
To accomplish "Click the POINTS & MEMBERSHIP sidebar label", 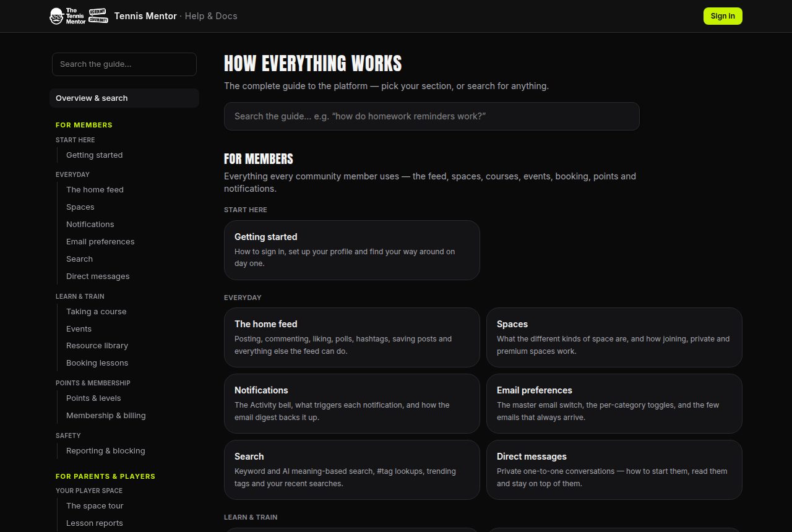I will pyautogui.click(x=93, y=383).
